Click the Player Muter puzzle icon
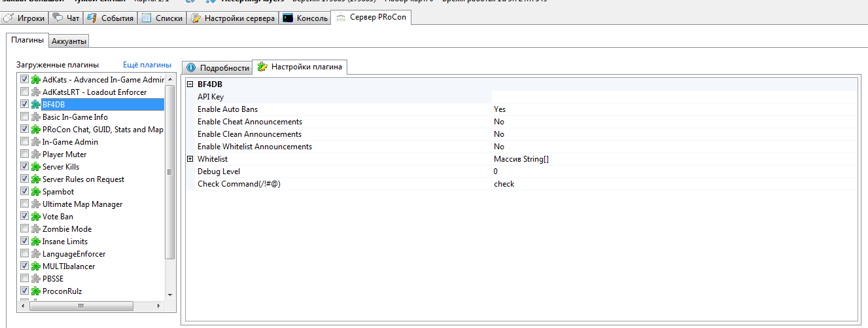Screen dimensions: 868x328 coord(35,155)
